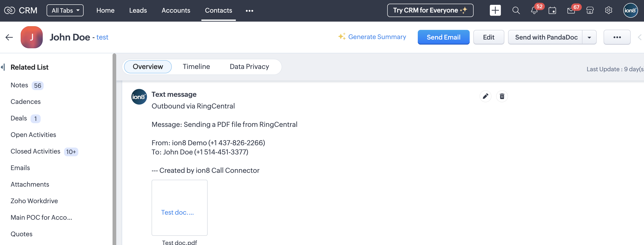Open Quotes in Related List
The height and width of the screenshot is (245, 644).
point(22,234)
